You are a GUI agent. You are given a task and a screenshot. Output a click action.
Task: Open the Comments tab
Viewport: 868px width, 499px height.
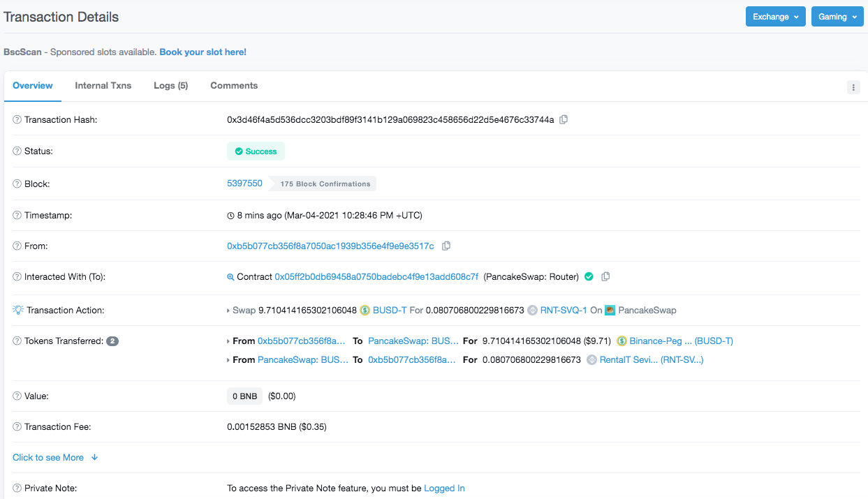234,86
